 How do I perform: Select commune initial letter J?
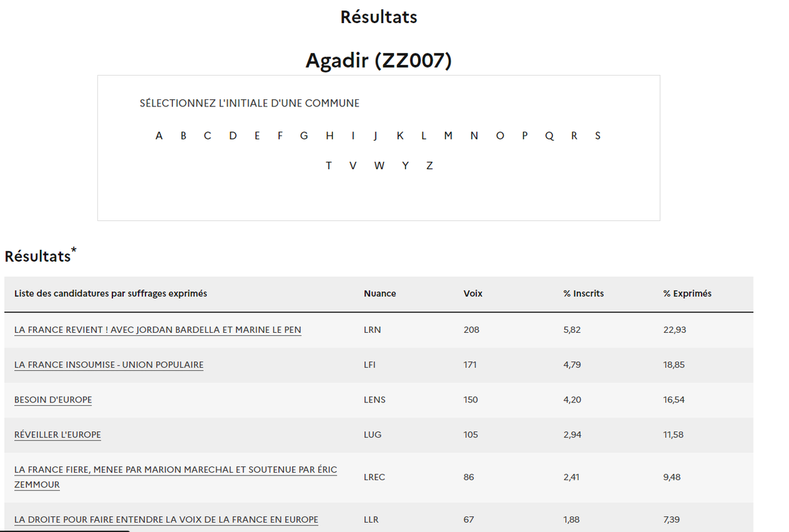375,136
